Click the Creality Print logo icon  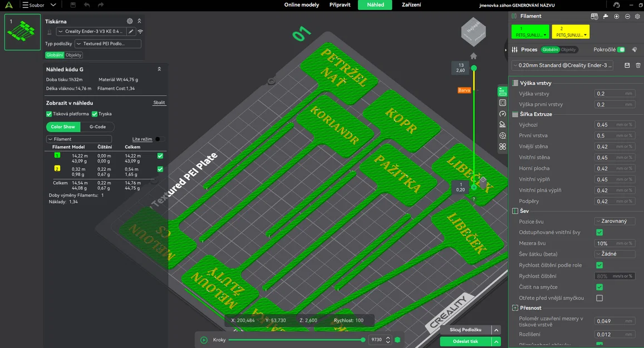tap(8, 5)
